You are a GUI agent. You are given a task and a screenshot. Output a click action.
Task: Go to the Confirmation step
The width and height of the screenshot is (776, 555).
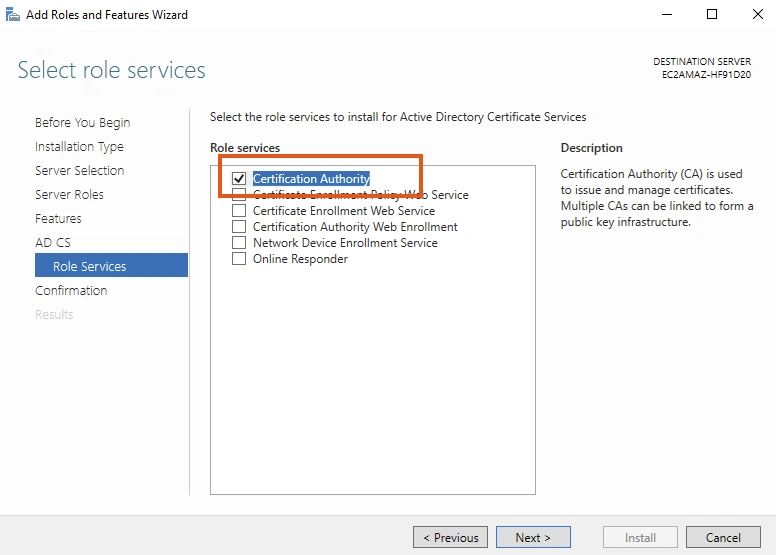[x=71, y=291]
